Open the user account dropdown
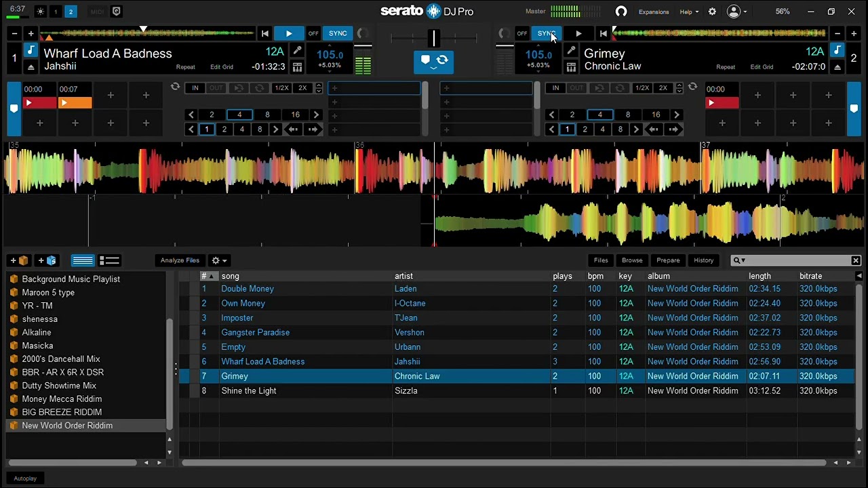This screenshot has width=868, height=488. (736, 12)
